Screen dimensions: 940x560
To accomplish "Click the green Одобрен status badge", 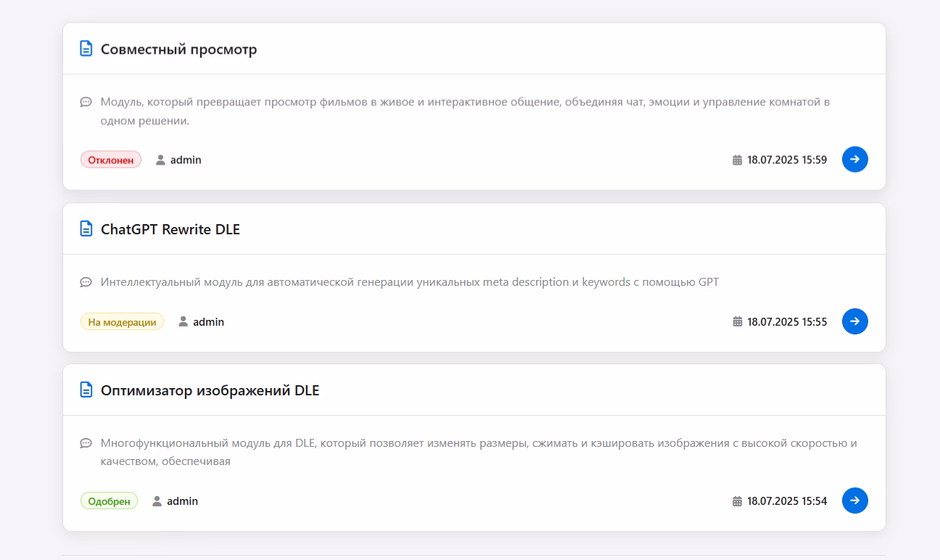I will [x=109, y=501].
